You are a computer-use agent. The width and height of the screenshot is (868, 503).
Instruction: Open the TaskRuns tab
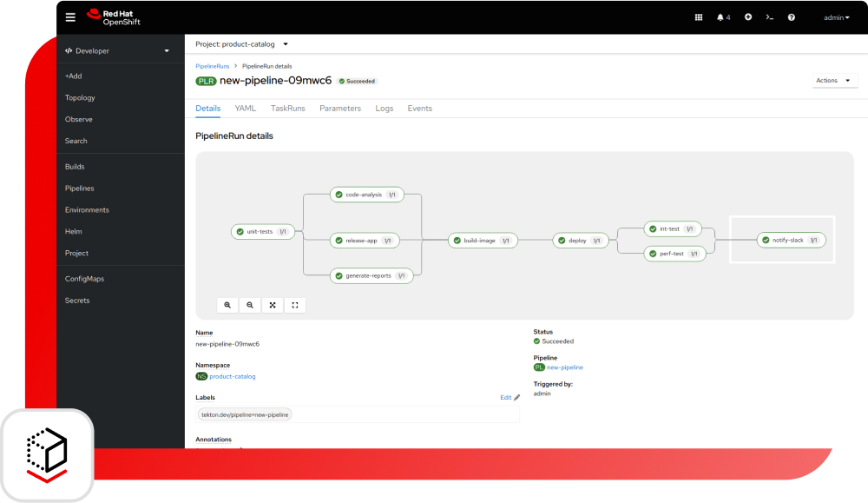[x=289, y=108]
